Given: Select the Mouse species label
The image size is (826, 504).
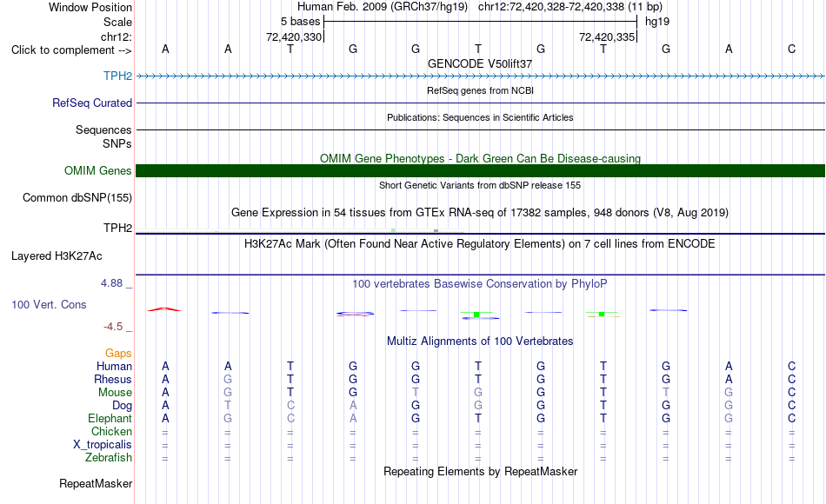Looking at the screenshot, I should [115, 393].
